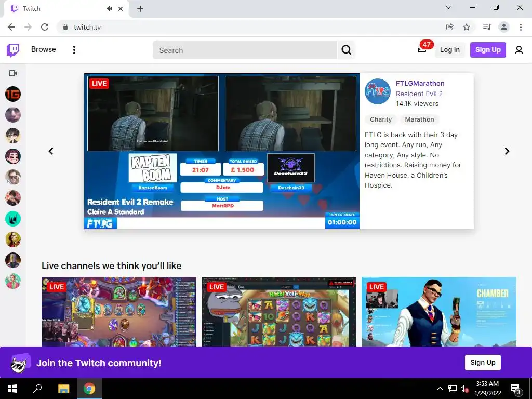Click the taskbar clock showing 3:53 AM
Screen dimensions: 532x399
click(x=487, y=389)
